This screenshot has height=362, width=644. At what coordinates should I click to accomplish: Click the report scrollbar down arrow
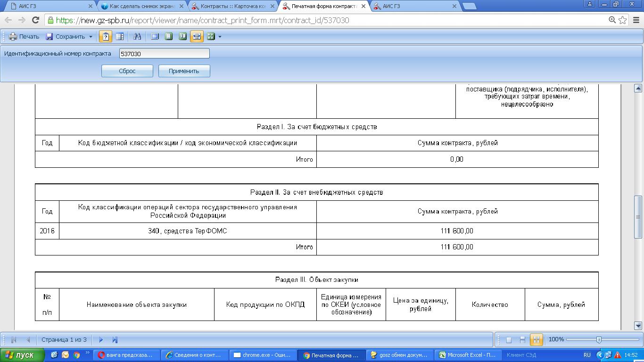point(638,325)
